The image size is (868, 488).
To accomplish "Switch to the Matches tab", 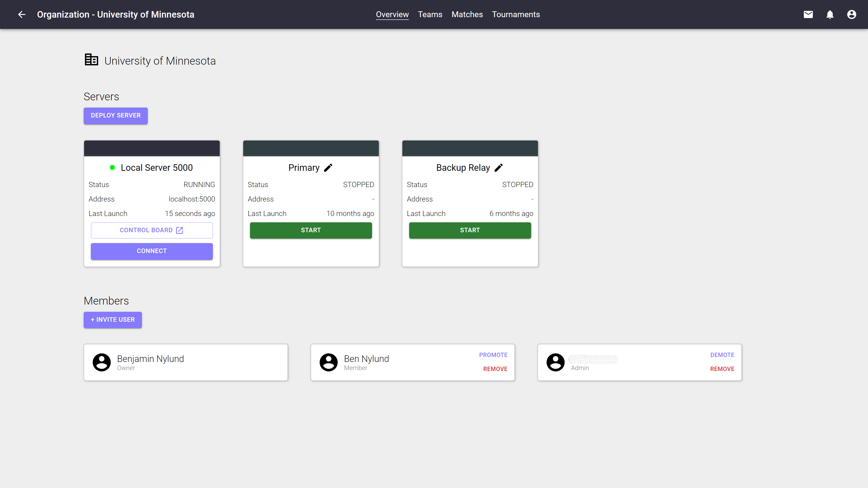I will pos(467,14).
